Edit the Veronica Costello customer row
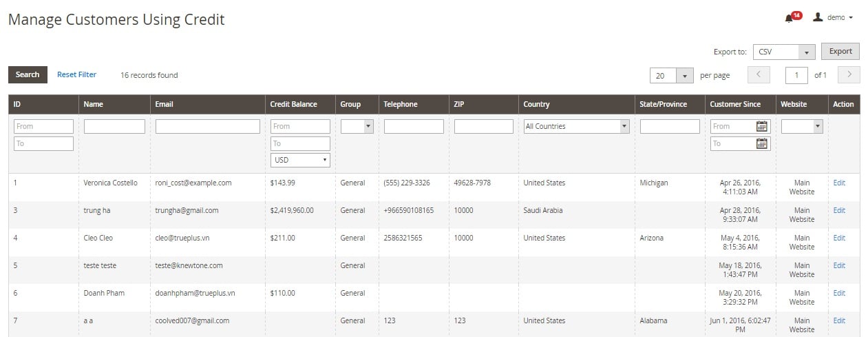Screen dimensions: 868x337 (838, 183)
